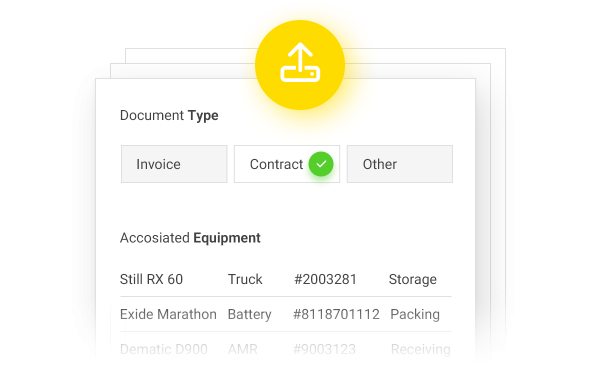Click the Receiving location label
This screenshot has height=367, width=600.
click(421, 349)
